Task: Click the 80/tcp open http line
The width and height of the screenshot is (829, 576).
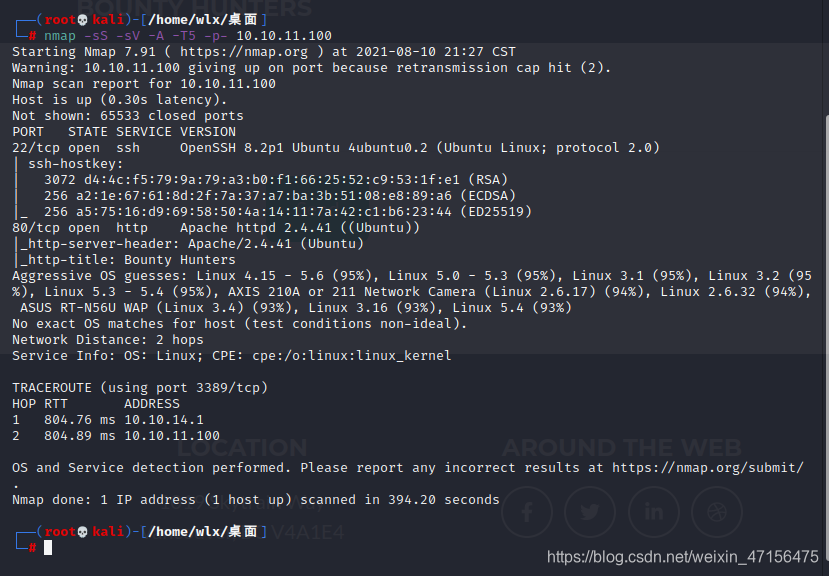Action: 216,228
